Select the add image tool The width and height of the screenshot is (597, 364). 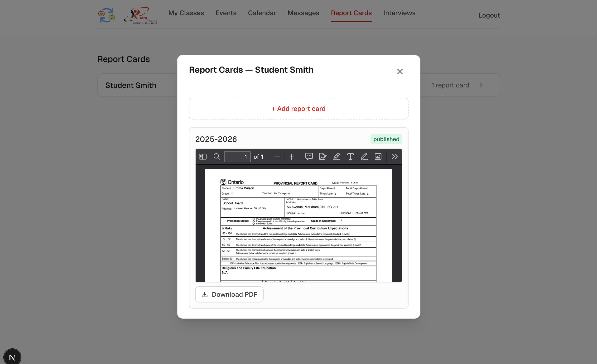[378, 157]
